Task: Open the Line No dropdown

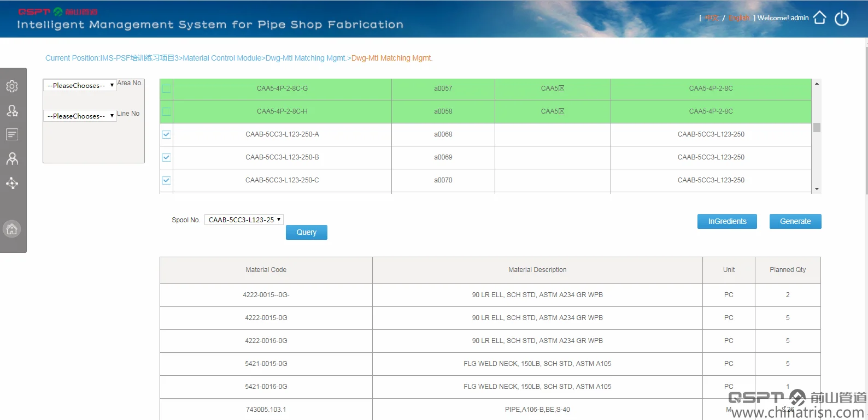Action: (80, 116)
